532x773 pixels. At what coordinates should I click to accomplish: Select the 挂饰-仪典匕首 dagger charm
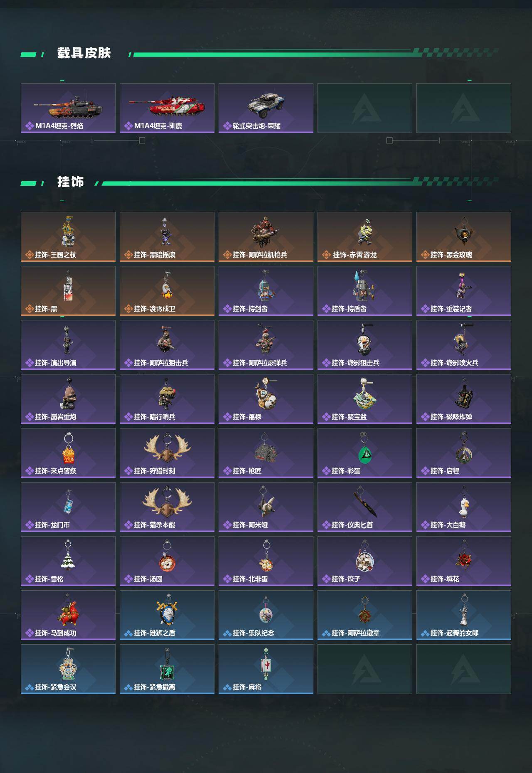365,507
